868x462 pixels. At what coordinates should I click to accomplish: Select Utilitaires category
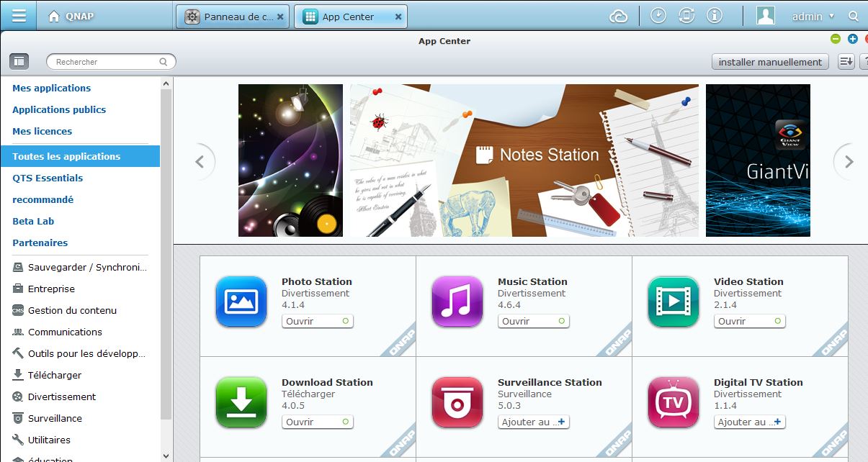[42, 440]
